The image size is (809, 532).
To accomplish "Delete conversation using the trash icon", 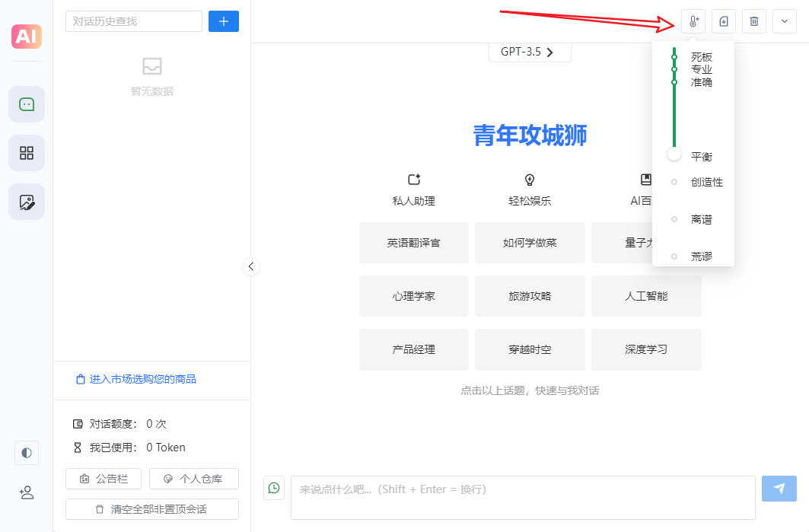I will [753, 21].
